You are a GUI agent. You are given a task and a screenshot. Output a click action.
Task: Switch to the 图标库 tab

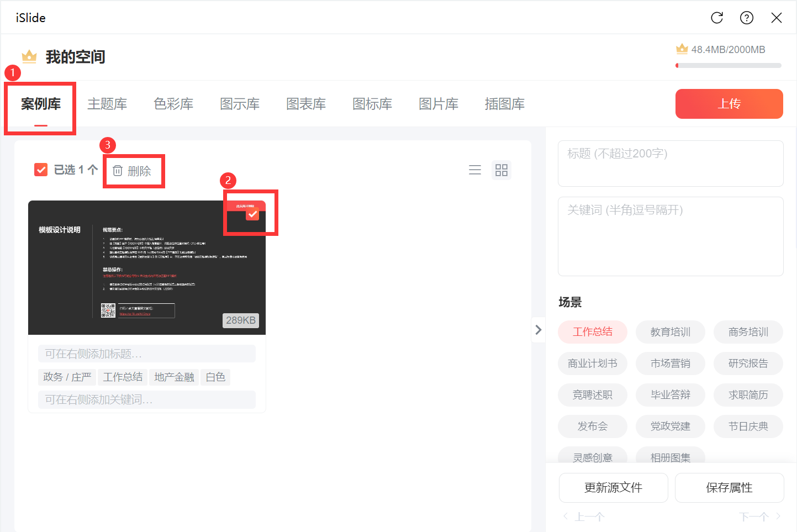[x=372, y=104]
